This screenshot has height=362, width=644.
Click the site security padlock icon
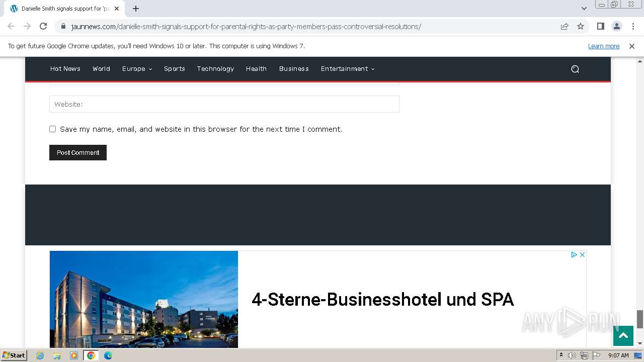click(x=63, y=27)
